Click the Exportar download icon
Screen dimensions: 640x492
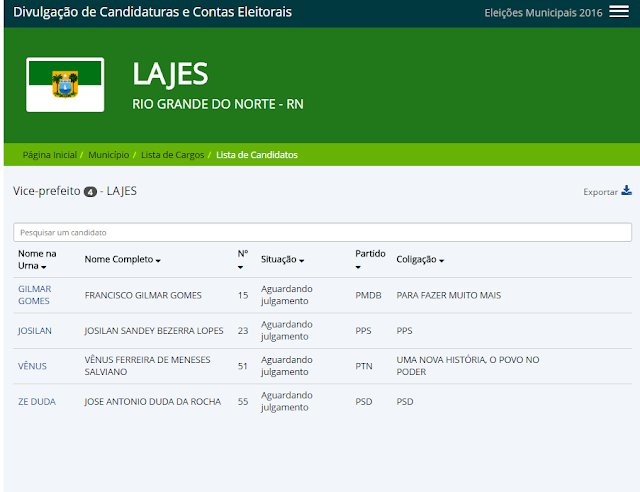[627, 190]
